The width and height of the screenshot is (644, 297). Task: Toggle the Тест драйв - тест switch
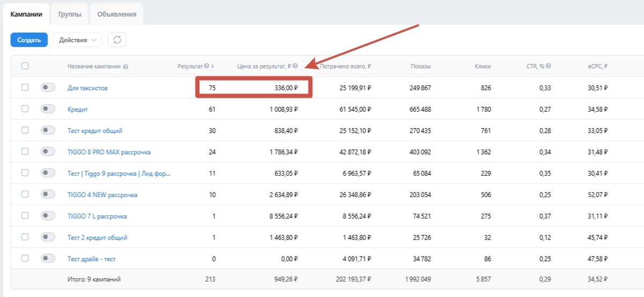[x=48, y=258]
